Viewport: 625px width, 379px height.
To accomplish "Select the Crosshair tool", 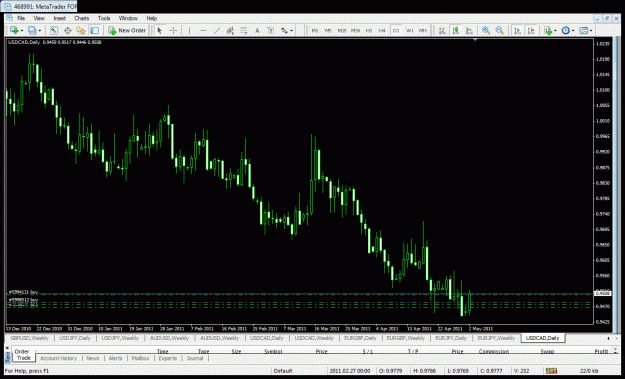I will [173, 30].
